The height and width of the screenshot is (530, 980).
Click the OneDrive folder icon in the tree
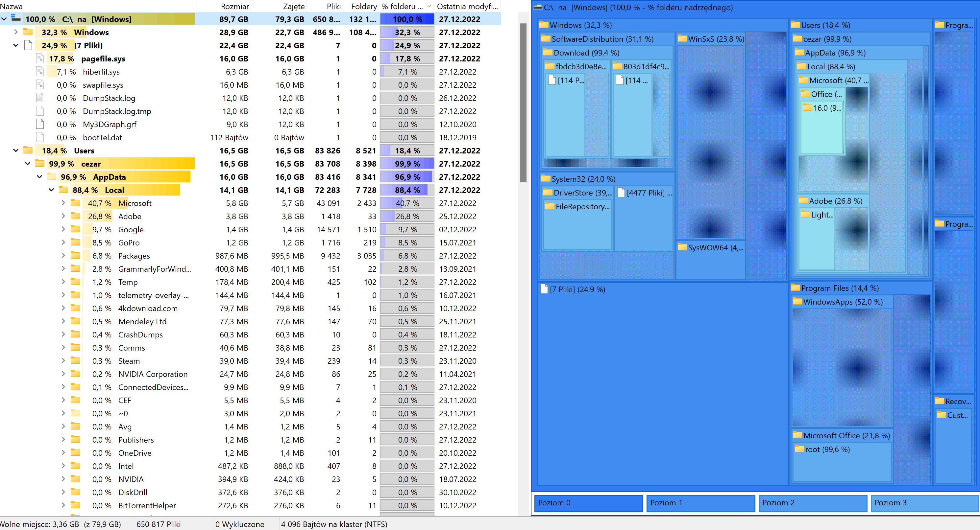tap(75, 452)
